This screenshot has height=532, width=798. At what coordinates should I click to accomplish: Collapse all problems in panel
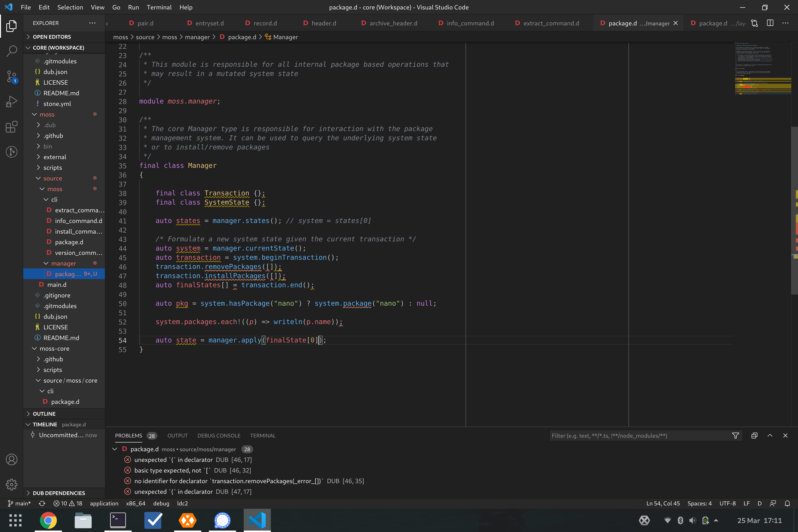pyautogui.click(x=754, y=436)
